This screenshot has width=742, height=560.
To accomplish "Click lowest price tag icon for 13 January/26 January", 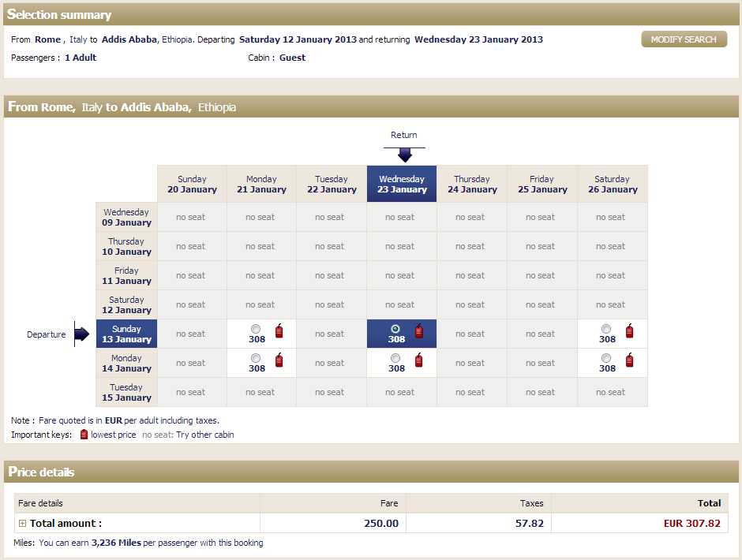I will click(x=629, y=331).
